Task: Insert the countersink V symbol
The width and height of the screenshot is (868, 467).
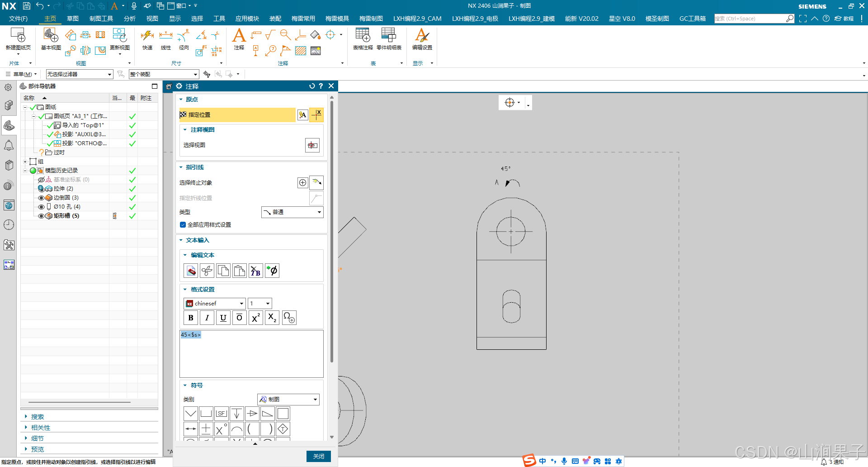Action: (x=191, y=414)
